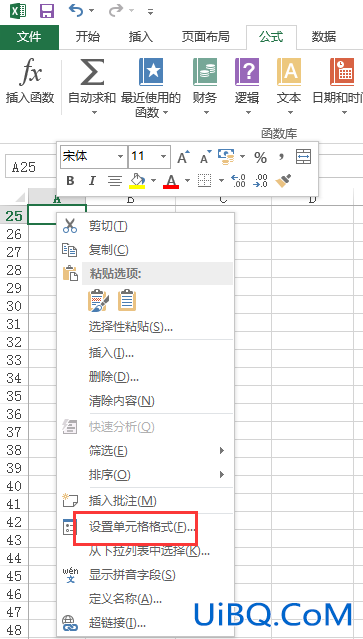Viewport: 363px width, 639px height.
Task: Select row header 47
Action: click(x=14, y=612)
